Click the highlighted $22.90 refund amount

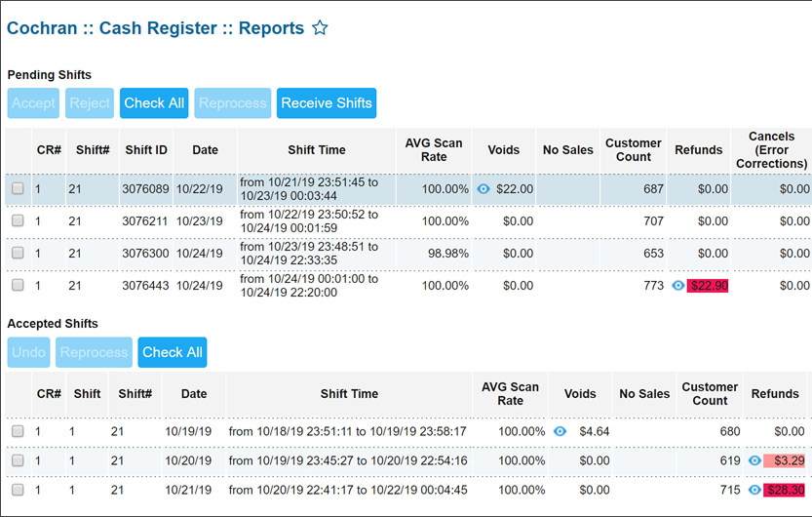tap(708, 286)
